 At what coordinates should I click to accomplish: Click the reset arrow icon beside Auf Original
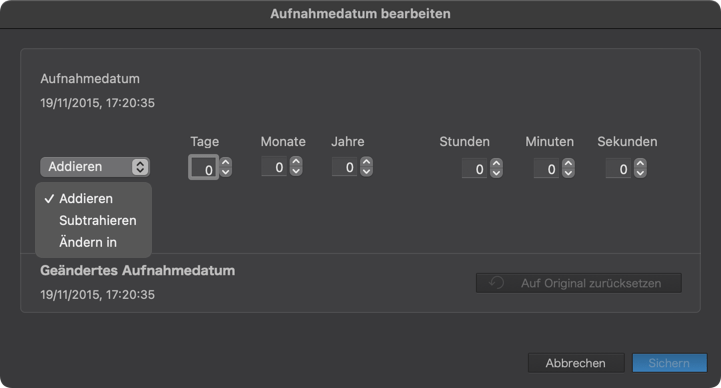496,283
